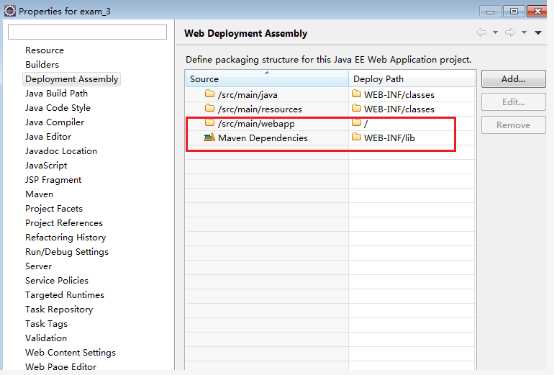This screenshot has height=375, width=554.
Task: Open Web Page Editor page
Action: pos(60,367)
